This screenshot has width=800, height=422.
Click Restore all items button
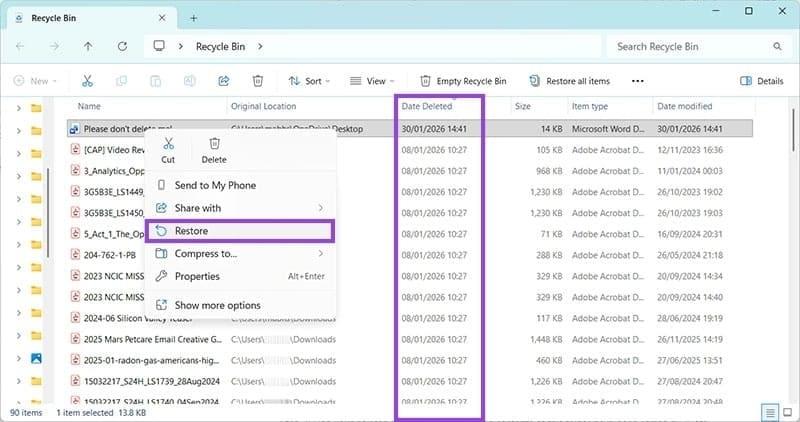click(x=569, y=81)
